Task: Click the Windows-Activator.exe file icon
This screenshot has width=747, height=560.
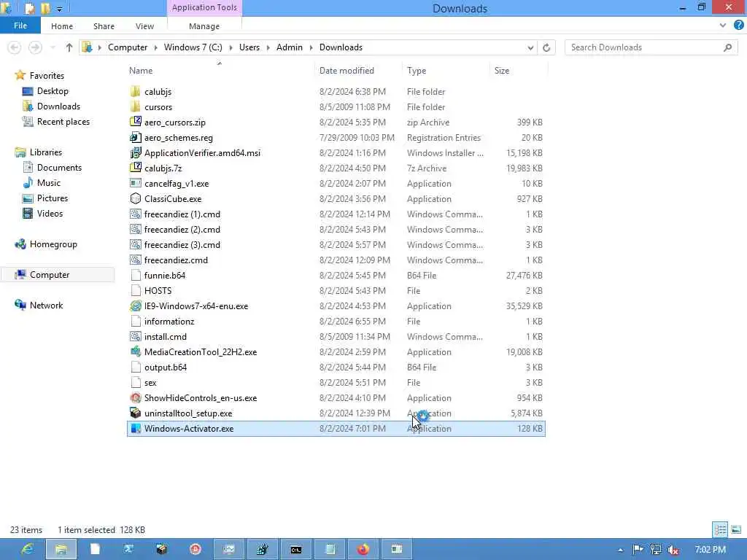Action: coord(136,428)
